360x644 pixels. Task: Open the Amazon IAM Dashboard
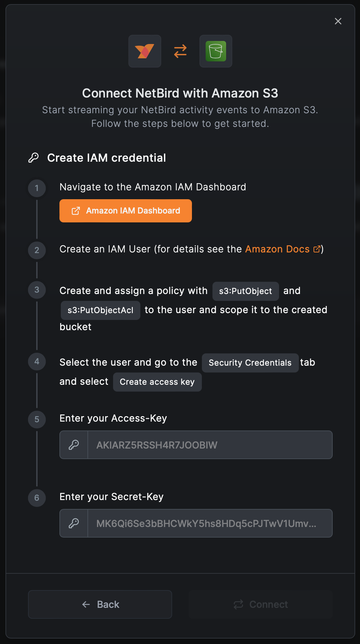(x=125, y=210)
